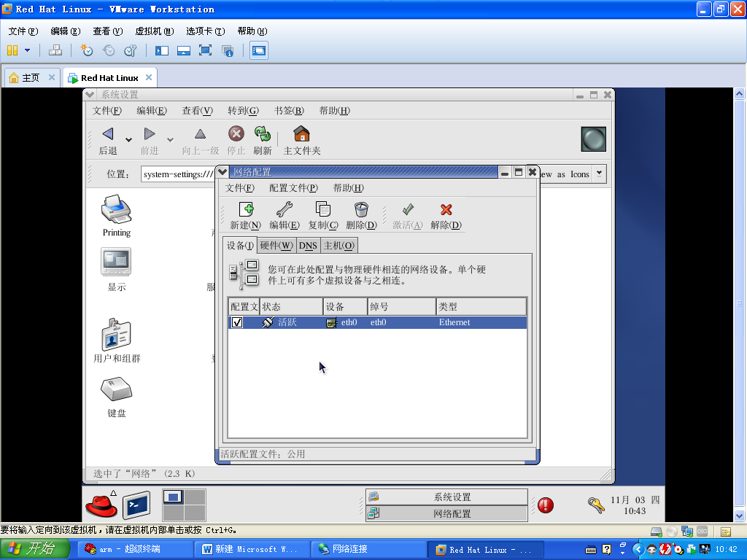Viewport: 747px width, 560px height.
Task: Click VMware snapshot manager icon
Action: [x=130, y=50]
